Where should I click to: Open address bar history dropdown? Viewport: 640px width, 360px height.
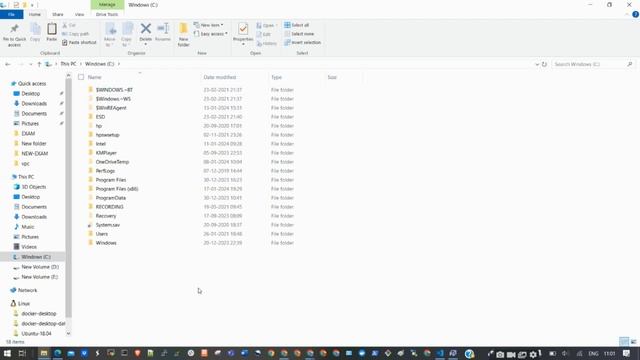(537, 64)
